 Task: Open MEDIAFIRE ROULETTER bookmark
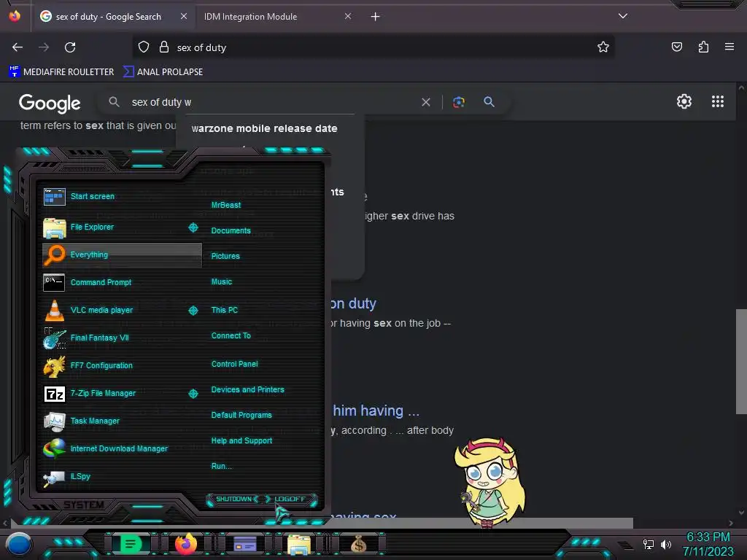[61, 72]
